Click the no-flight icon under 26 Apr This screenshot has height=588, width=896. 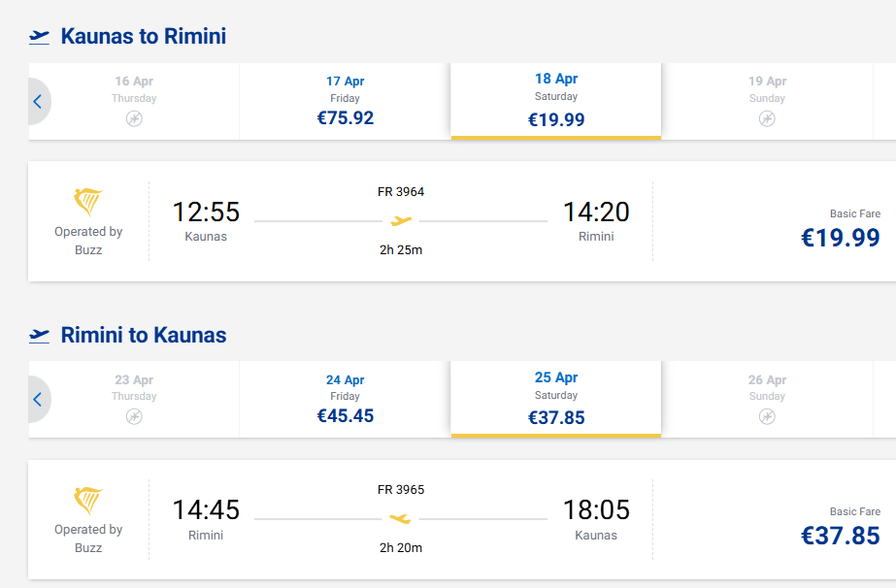[767, 416]
